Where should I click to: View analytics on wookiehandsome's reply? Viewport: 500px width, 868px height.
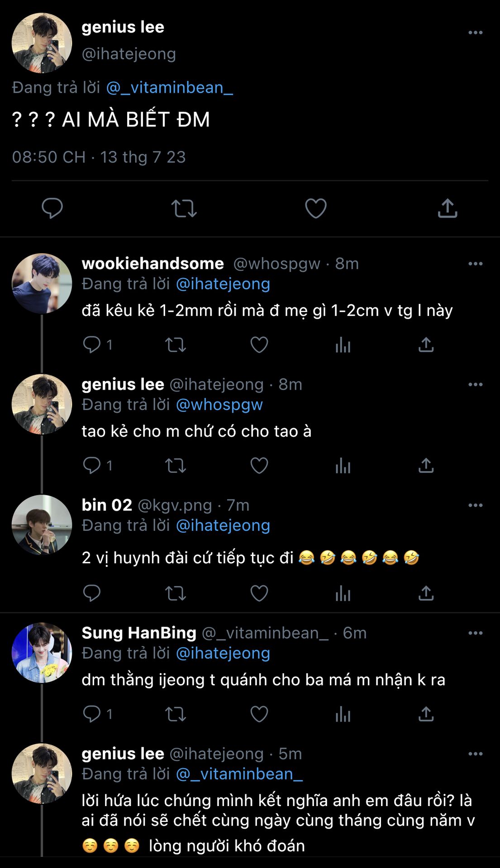click(343, 345)
